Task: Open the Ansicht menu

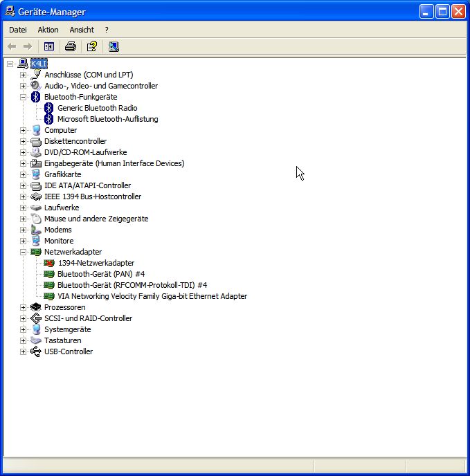Action: pos(82,30)
